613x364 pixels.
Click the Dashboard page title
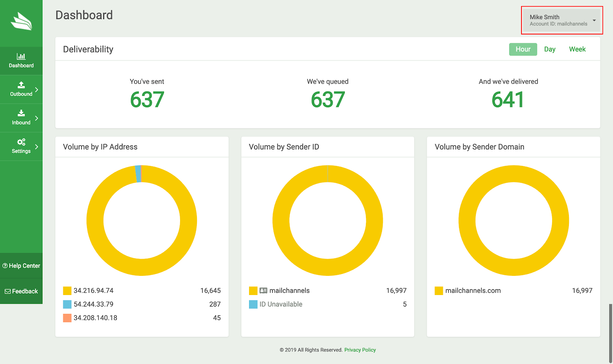click(84, 15)
